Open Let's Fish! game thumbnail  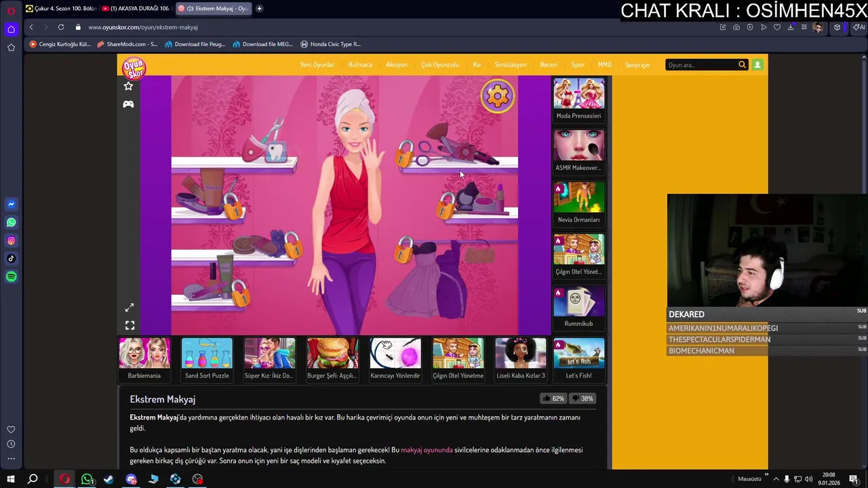[x=578, y=359]
